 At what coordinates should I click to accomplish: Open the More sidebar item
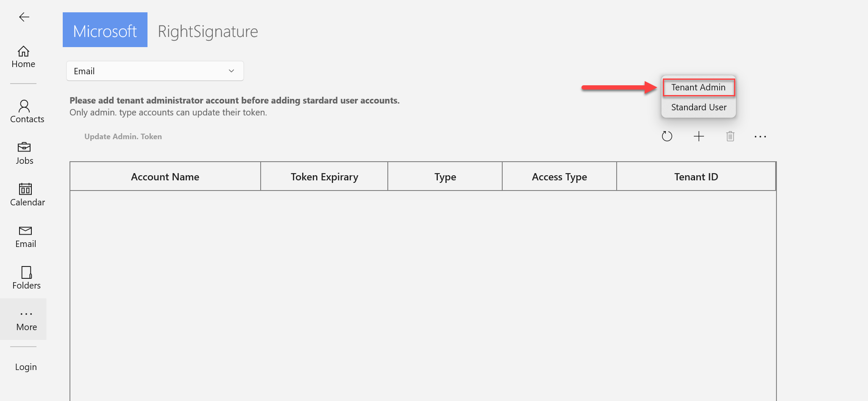[x=23, y=319]
